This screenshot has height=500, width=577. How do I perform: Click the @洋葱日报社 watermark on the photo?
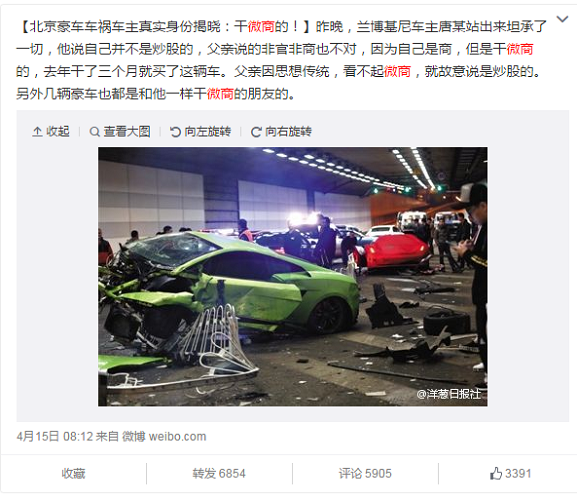click(x=449, y=394)
